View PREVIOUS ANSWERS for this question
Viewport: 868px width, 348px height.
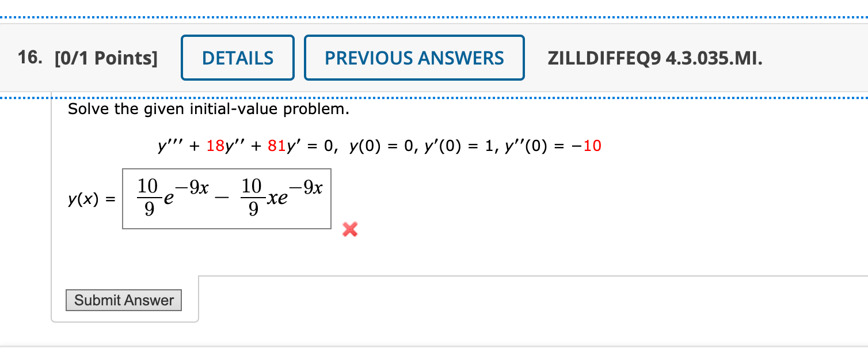[414, 57]
